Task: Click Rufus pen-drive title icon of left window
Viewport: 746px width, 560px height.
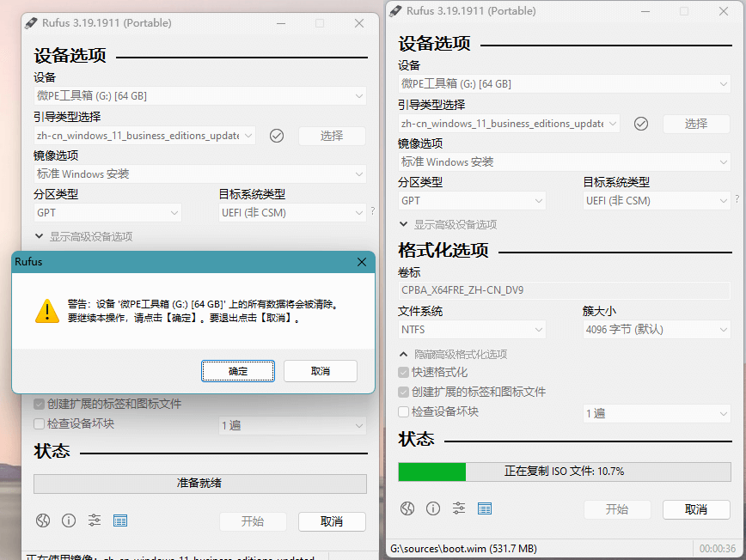Action: tap(31, 23)
